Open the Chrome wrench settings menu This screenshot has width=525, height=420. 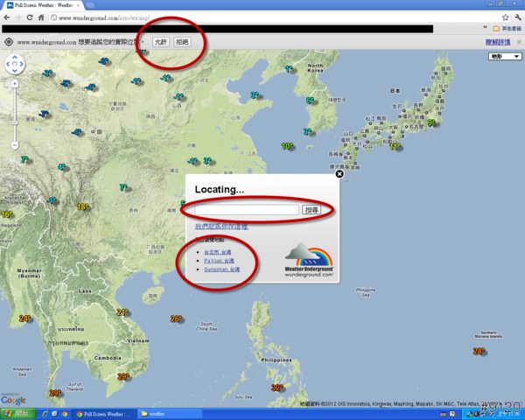click(x=518, y=17)
